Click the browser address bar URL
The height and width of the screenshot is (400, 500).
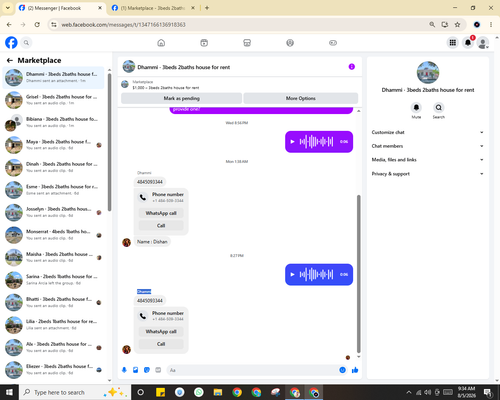pyautogui.click(x=123, y=25)
